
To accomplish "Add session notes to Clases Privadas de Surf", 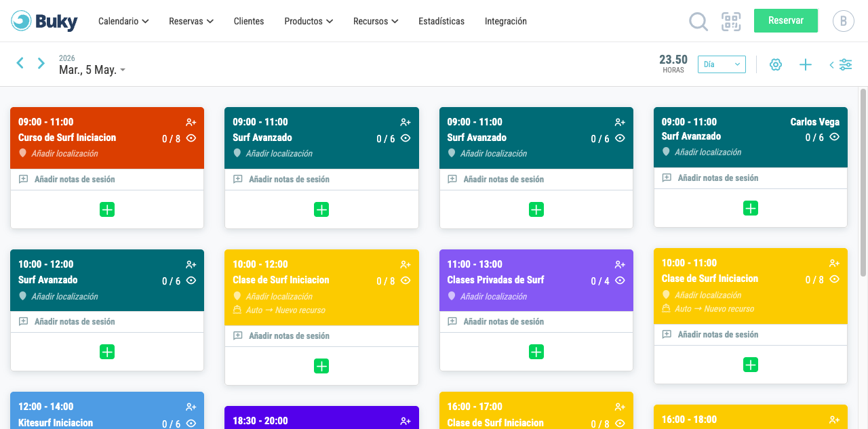I will point(504,322).
